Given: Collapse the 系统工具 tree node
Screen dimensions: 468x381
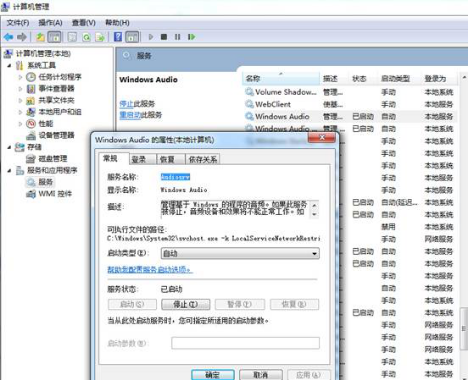Looking at the screenshot, I should tap(9, 66).
